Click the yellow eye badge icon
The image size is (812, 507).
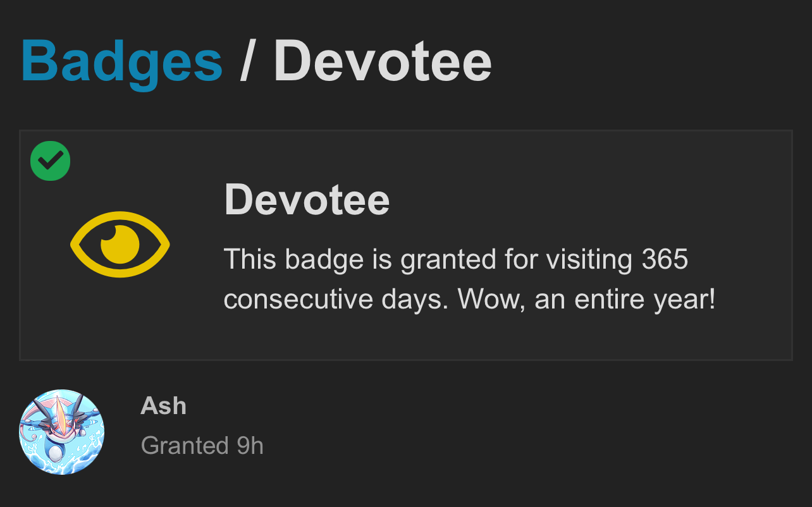click(x=120, y=244)
